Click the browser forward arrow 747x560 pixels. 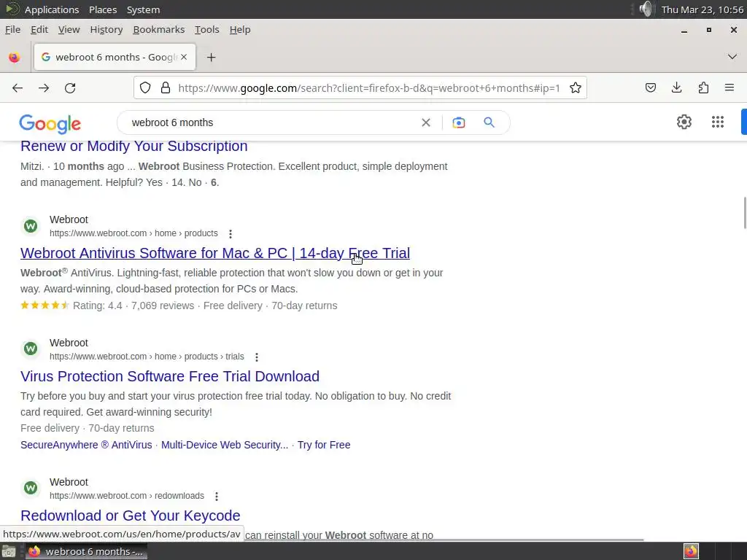point(44,88)
